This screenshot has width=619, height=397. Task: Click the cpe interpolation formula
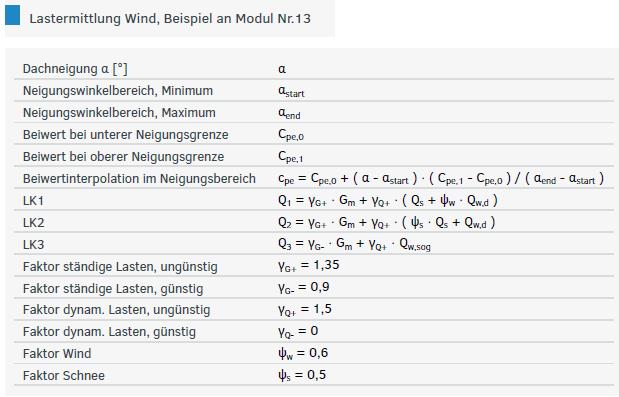(441, 179)
